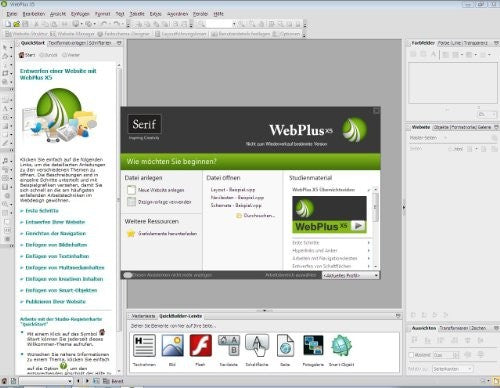Viewport: 500px width, 388px height.
Task: Open Einfügen von Textinhalten link
Action: pos(57,256)
